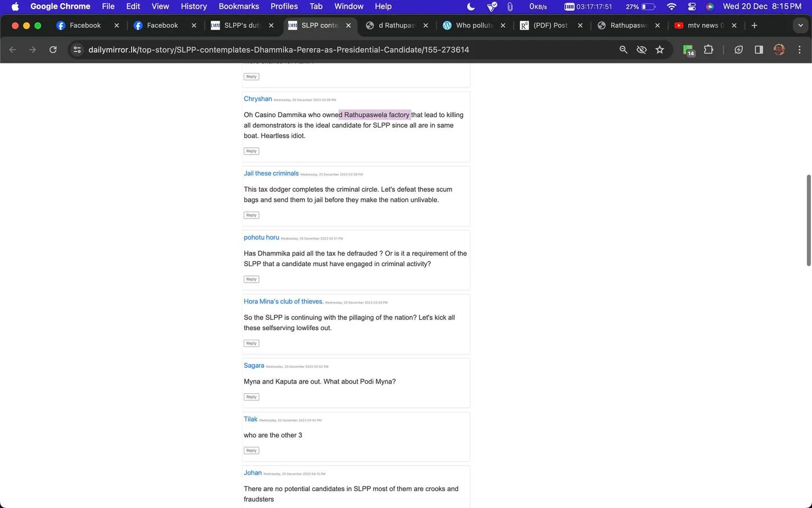Open the profile avatar in toolbar
This screenshot has height=508, width=812.
tap(779, 50)
